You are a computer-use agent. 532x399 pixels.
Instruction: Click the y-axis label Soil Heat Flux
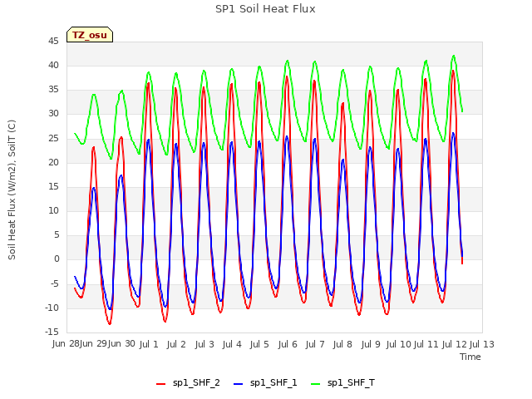click(x=12, y=190)
